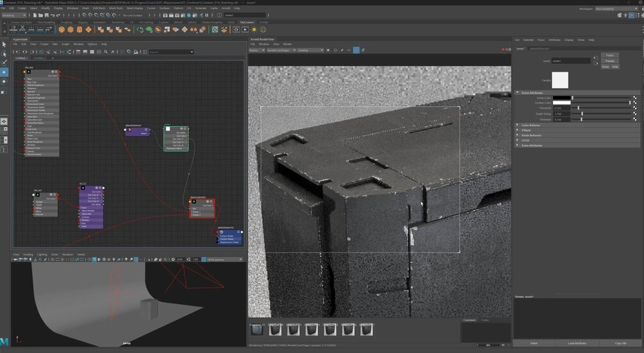Click the refresh render icon in RenderView
Screen dimensions: 644x353
(x=335, y=50)
